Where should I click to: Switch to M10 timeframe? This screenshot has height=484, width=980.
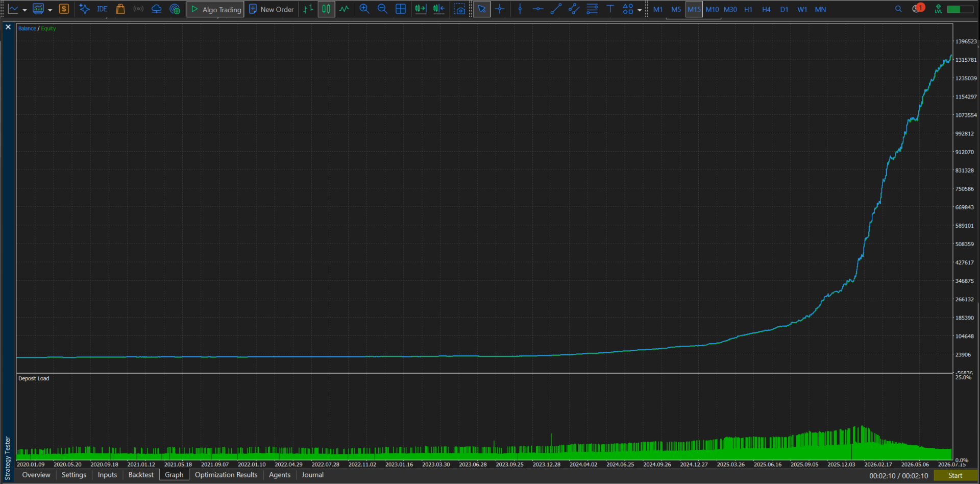pyautogui.click(x=712, y=9)
